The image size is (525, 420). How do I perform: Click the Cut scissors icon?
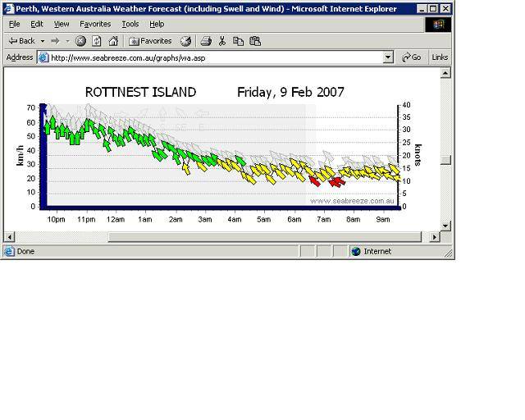[222, 41]
